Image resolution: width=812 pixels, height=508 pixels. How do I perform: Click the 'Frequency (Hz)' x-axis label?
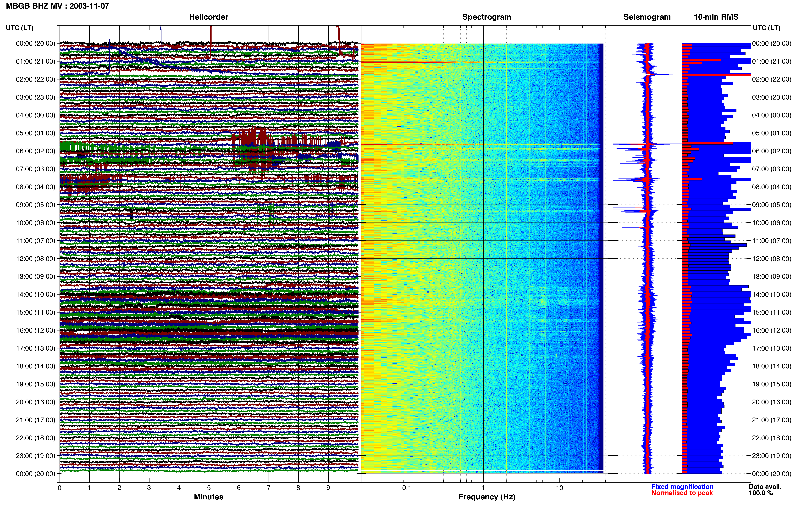487,497
